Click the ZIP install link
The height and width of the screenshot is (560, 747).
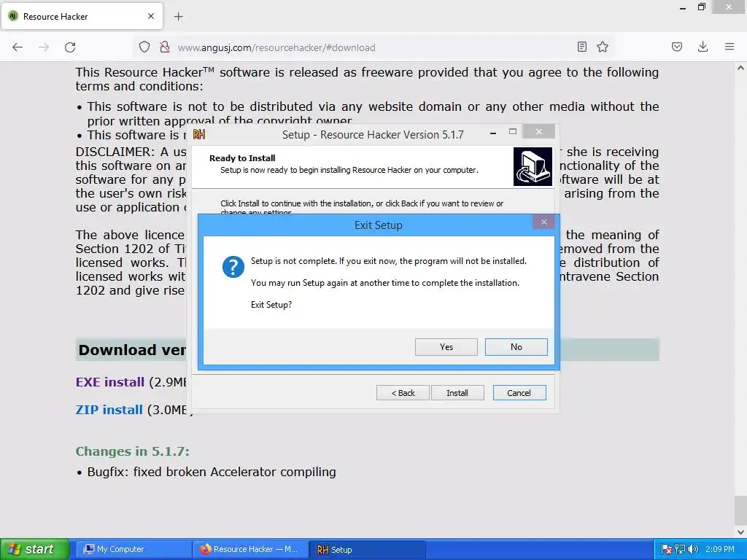coord(109,410)
